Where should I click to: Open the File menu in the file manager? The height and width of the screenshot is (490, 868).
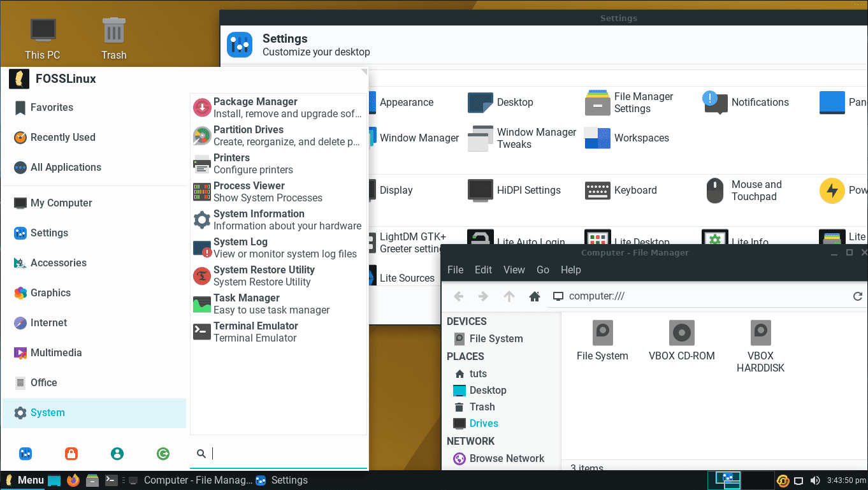point(455,270)
